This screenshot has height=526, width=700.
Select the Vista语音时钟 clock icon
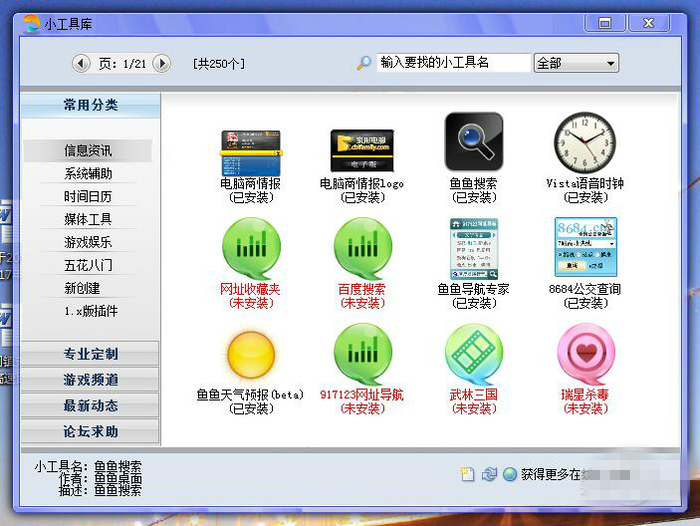coord(585,142)
